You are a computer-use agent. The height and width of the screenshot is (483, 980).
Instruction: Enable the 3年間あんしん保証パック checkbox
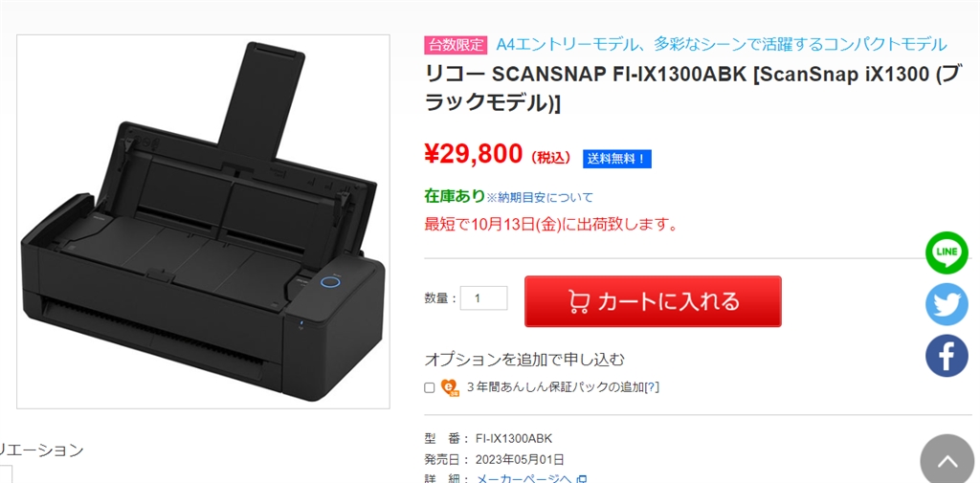pos(430,387)
